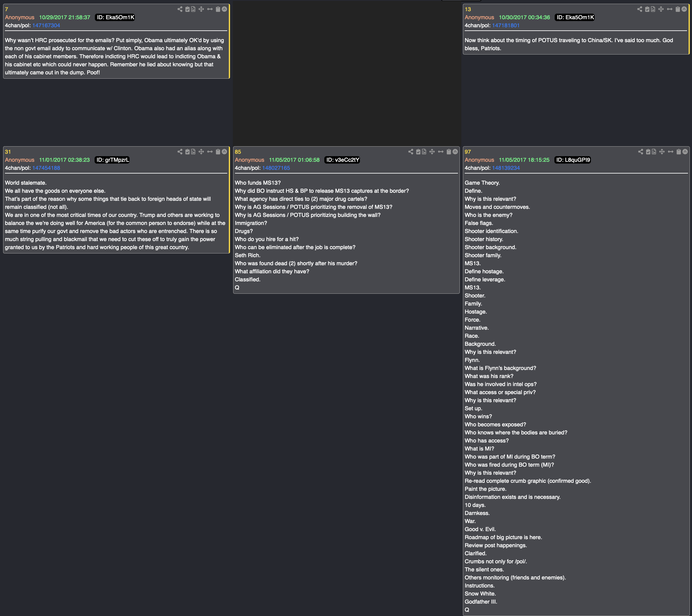Screen dimensions: 692x616
Task: Click clipboard-check icon on post 97
Action: 648,152
